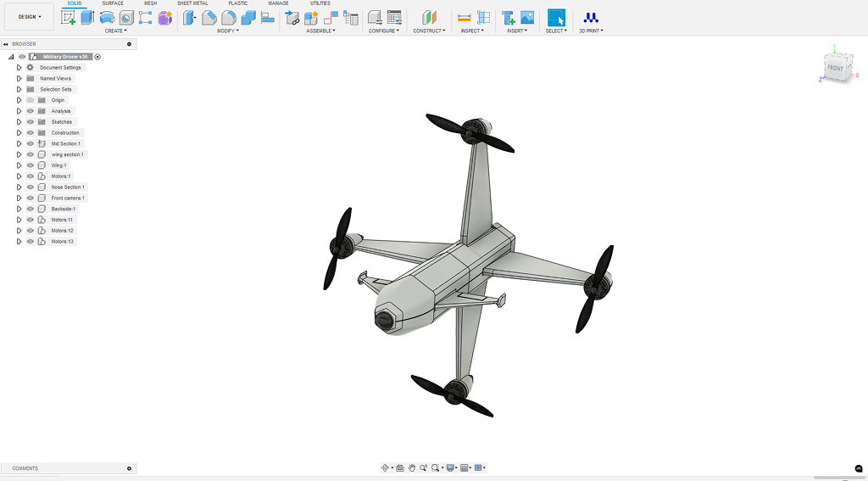Open the Measure tool in Inspect

click(x=464, y=18)
